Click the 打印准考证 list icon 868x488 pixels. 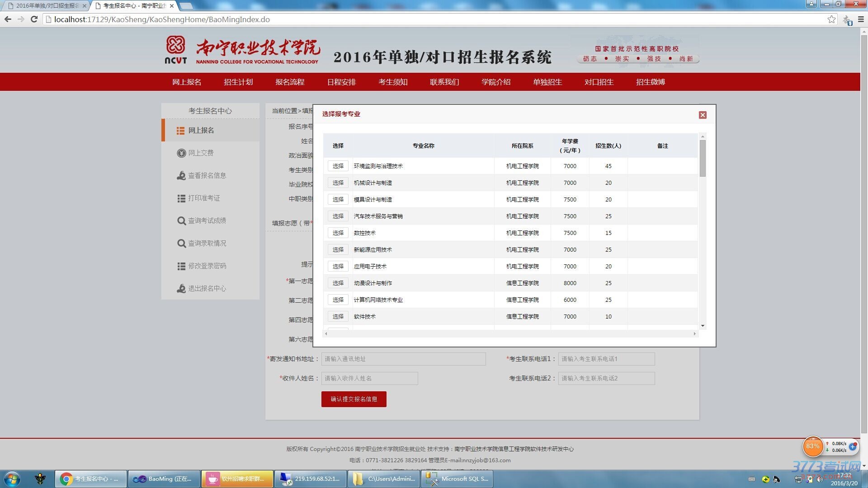181,198
